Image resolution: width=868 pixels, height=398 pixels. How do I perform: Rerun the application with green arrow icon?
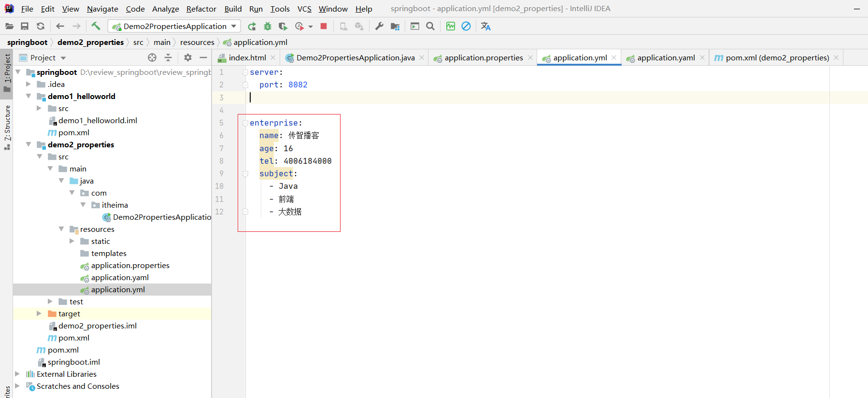[x=252, y=26]
